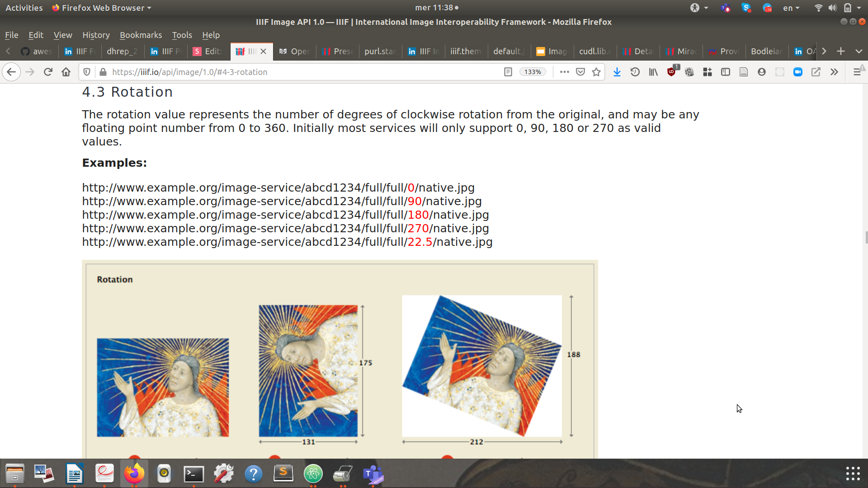The width and height of the screenshot is (868, 488).
Task: Open LibreOffice Writer from the dock
Action: (75, 474)
